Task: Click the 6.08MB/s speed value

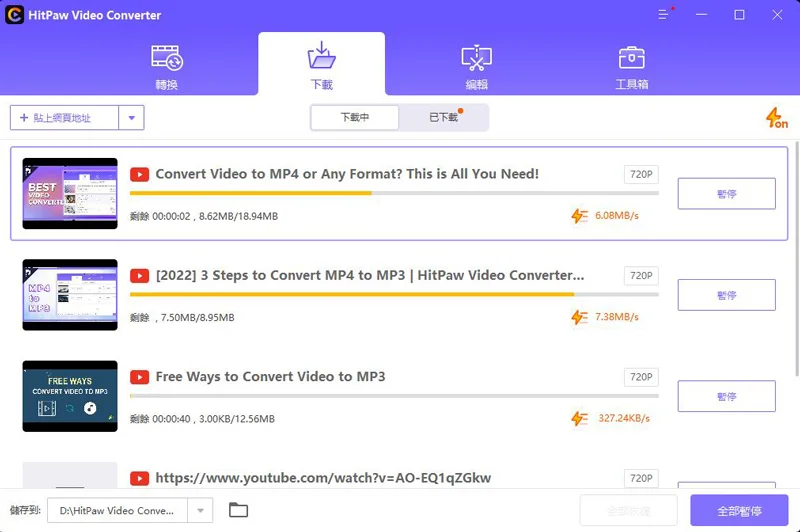Action: coord(617,216)
